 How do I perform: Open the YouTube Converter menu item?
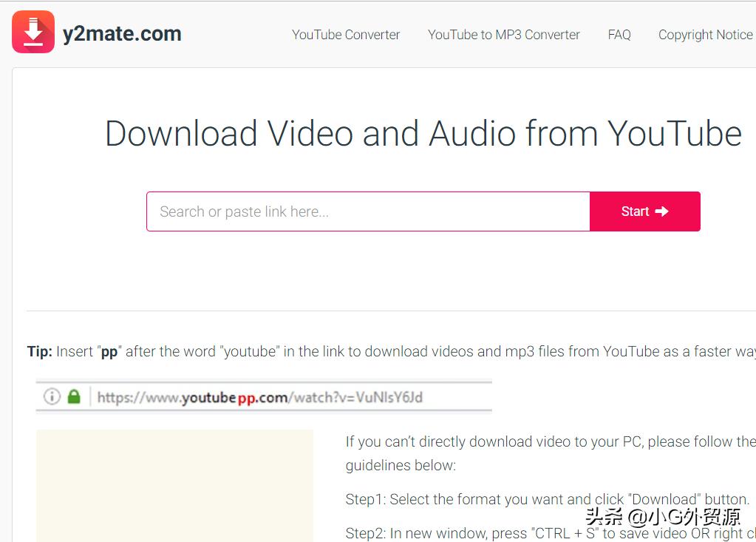[346, 35]
